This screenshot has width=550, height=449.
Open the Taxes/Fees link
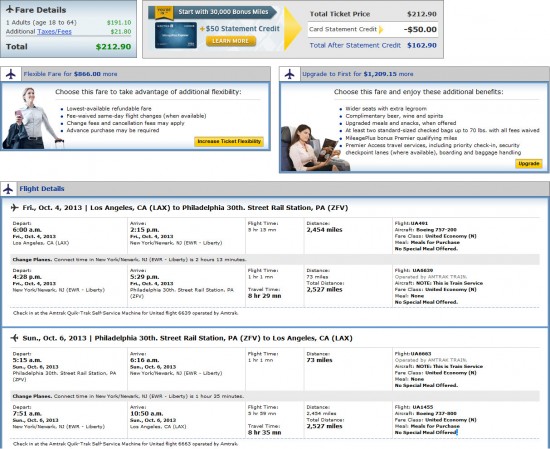pyautogui.click(x=54, y=32)
